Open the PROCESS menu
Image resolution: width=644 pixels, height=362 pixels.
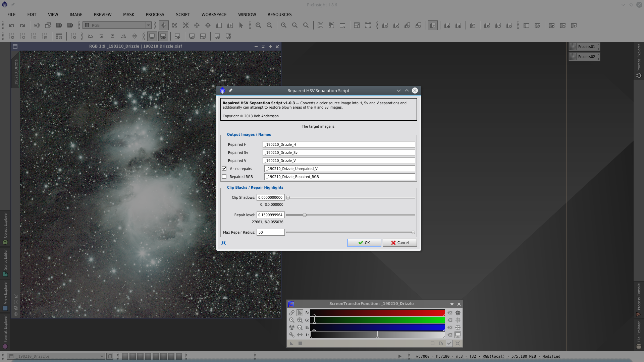tap(155, 14)
